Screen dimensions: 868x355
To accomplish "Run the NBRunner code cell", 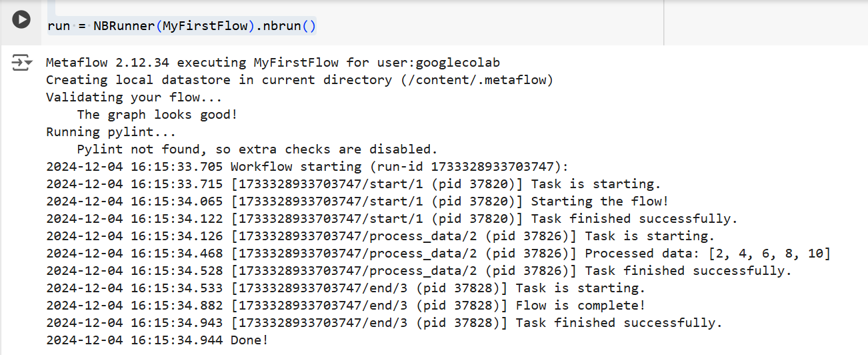I will click(21, 20).
